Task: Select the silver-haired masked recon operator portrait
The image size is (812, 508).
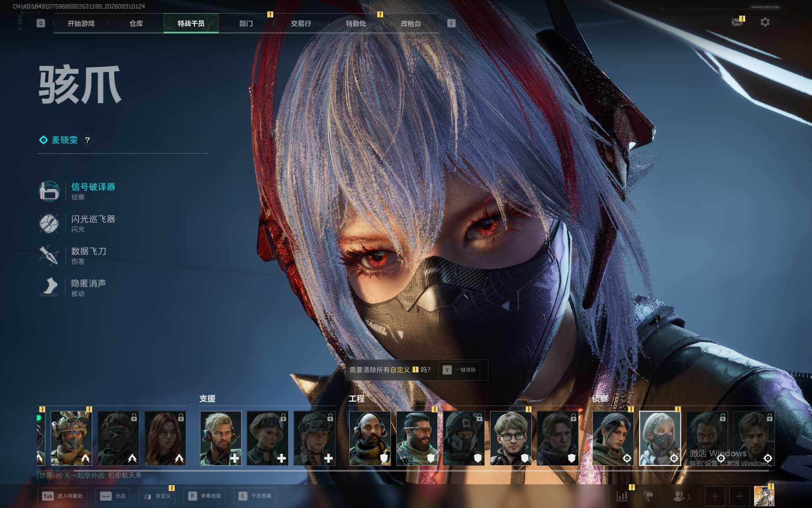Action: point(660,438)
